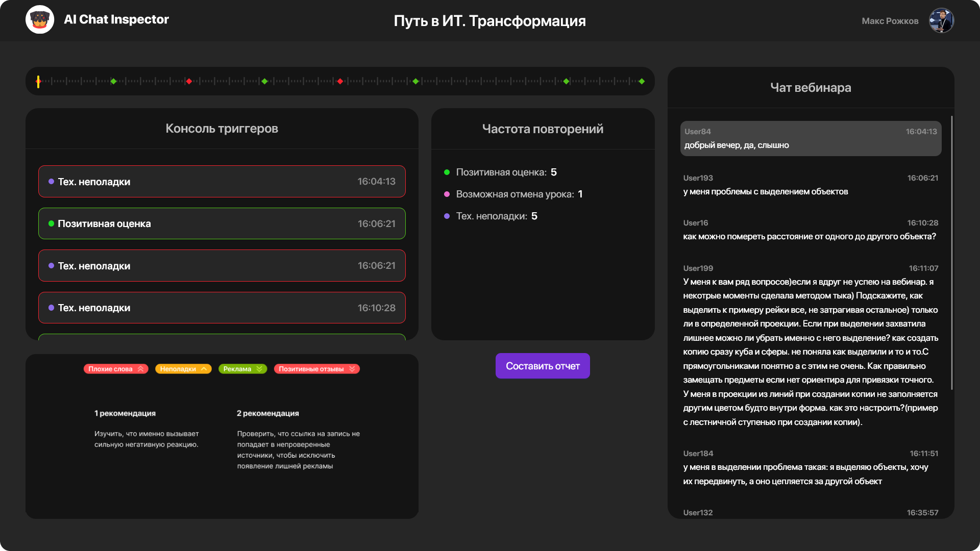980x551 pixels.
Task: Click first red diamond marker on timeline
Action: 189,82
